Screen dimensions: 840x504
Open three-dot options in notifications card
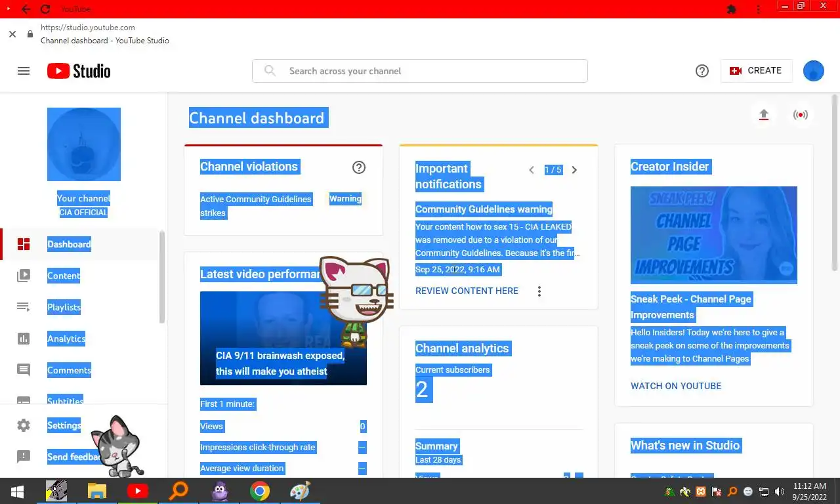tap(539, 291)
